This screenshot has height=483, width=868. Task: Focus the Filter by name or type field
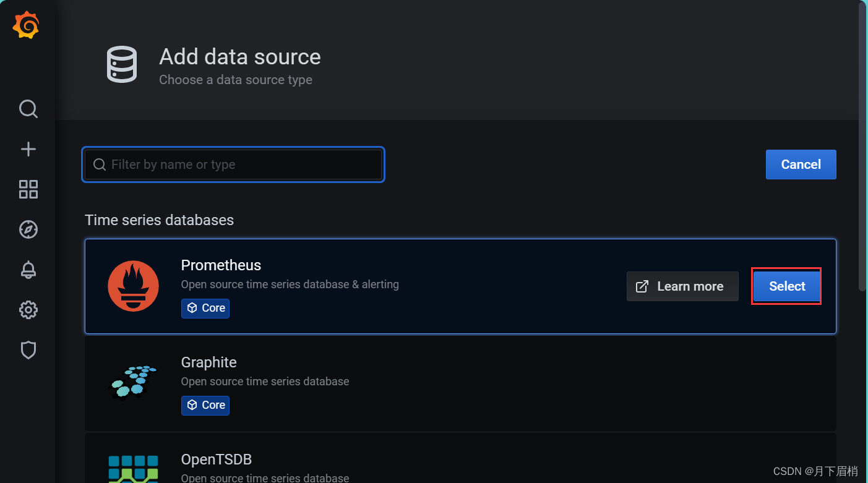tap(233, 165)
